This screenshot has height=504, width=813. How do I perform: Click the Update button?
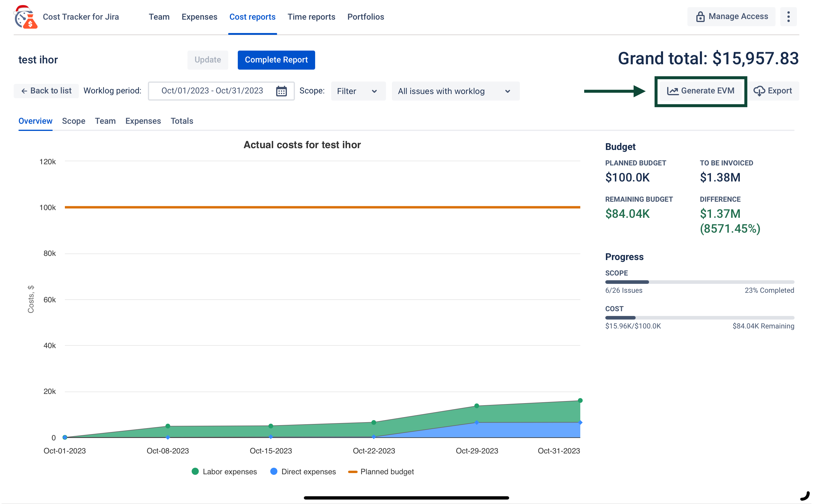207,60
